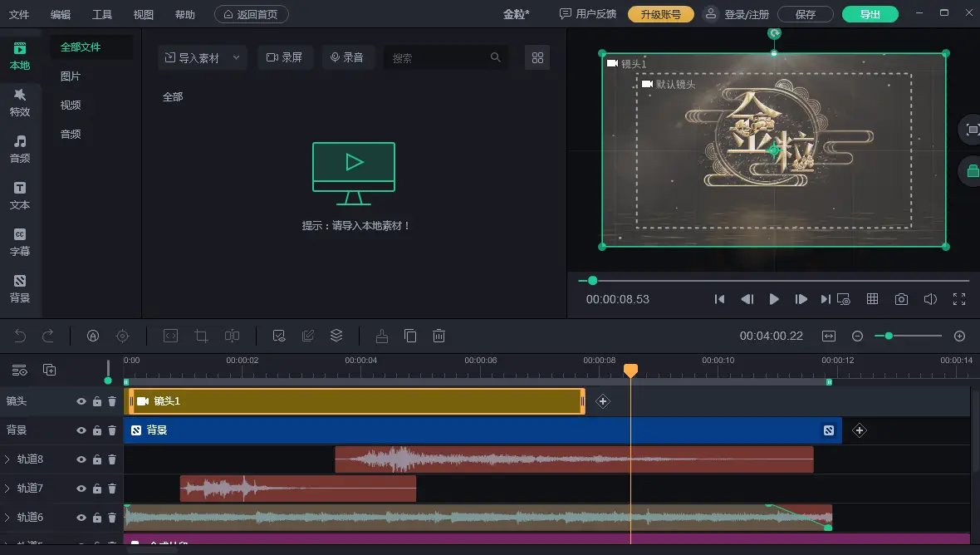This screenshot has width=980, height=555.
Task: Lock the 背景 track
Action: [97, 430]
